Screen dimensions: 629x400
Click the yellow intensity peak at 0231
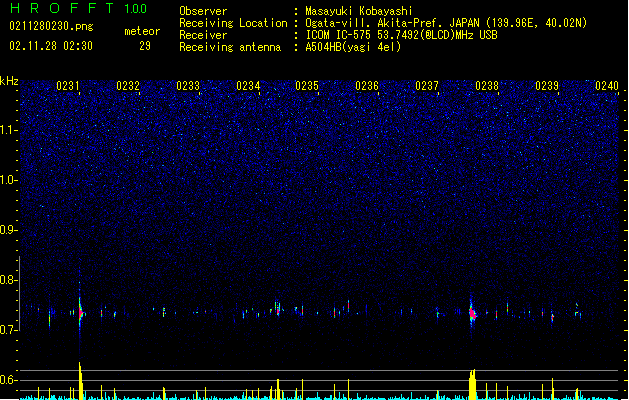point(81,380)
